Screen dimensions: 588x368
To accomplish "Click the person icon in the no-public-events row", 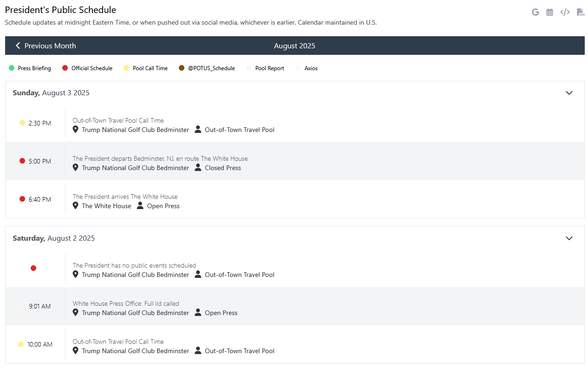I will coord(198,274).
